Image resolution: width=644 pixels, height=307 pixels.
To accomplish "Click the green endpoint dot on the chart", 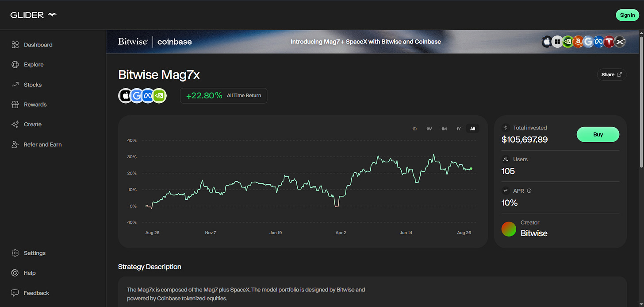I will click(x=471, y=169).
